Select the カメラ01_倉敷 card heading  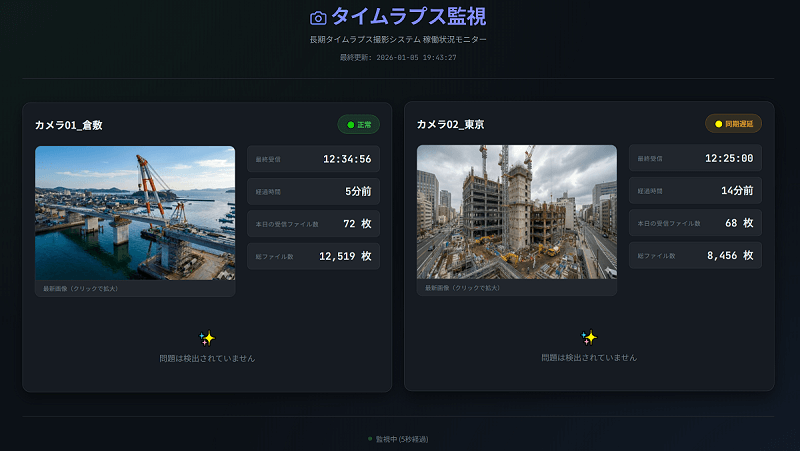point(69,125)
